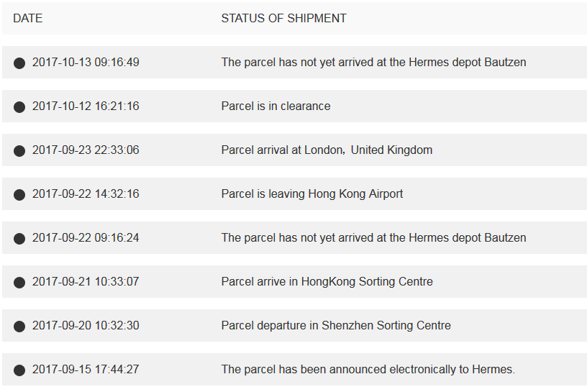Click the status dot for 2017-09-23 22:33:06
The image size is (587, 392).
[x=19, y=151]
